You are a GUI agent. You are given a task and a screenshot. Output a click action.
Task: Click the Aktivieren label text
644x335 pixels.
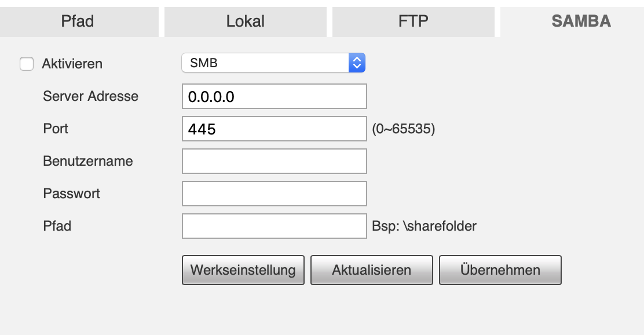pos(72,64)
